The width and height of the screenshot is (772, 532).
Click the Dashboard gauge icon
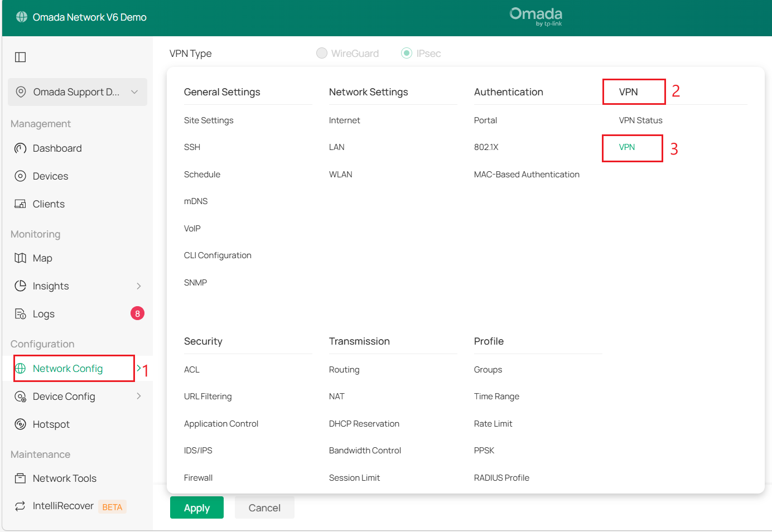pyautogui.click(x=21, y=148)
